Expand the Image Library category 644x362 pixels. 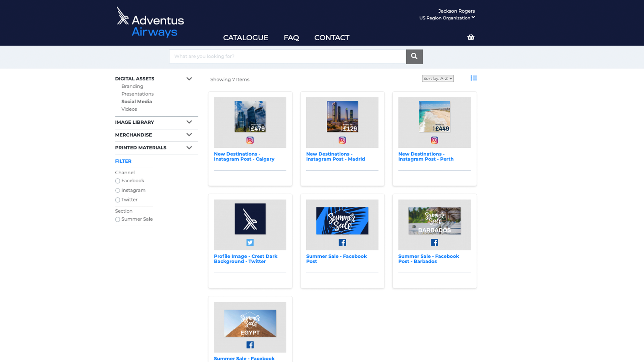point(189,122)
